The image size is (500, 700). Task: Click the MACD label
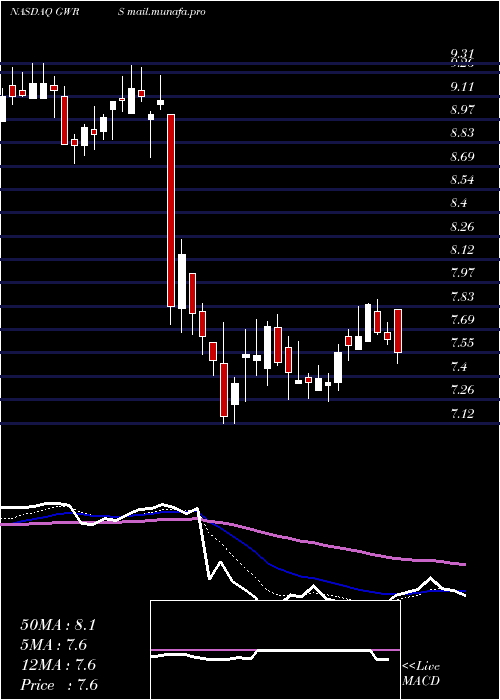pos(421,681)
